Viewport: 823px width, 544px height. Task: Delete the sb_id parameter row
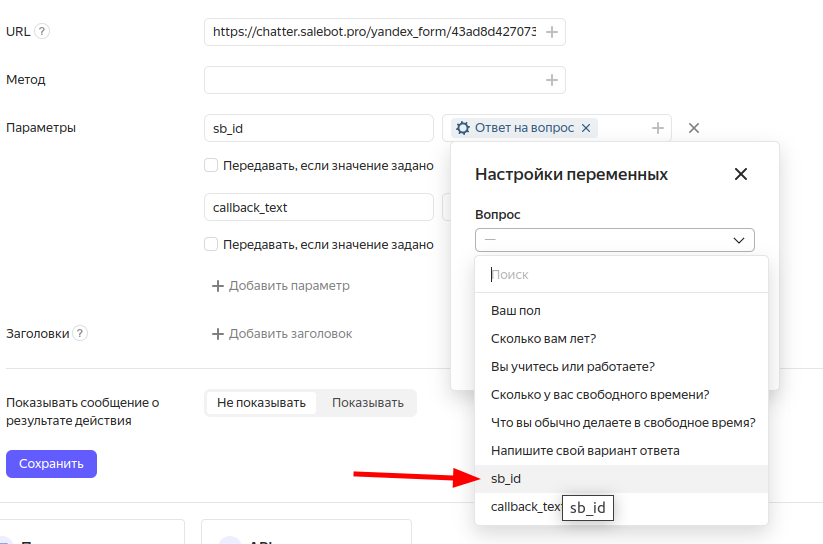coord(694,128)
